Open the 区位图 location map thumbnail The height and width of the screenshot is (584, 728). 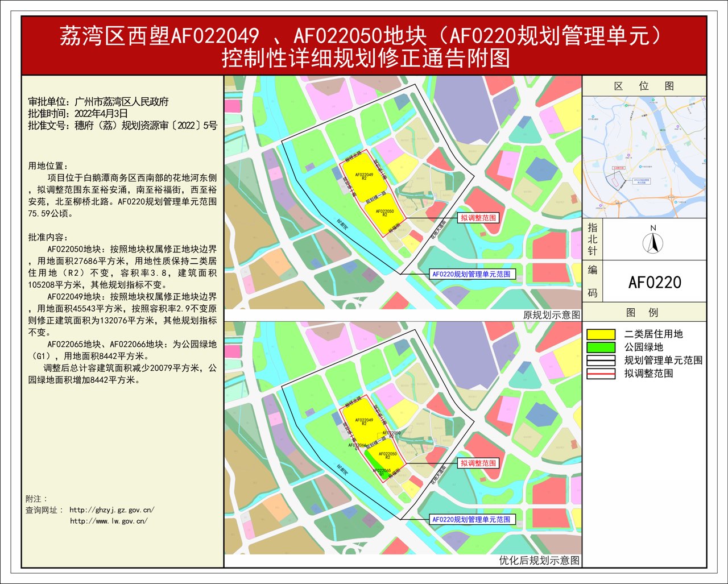tap(644, 156)
